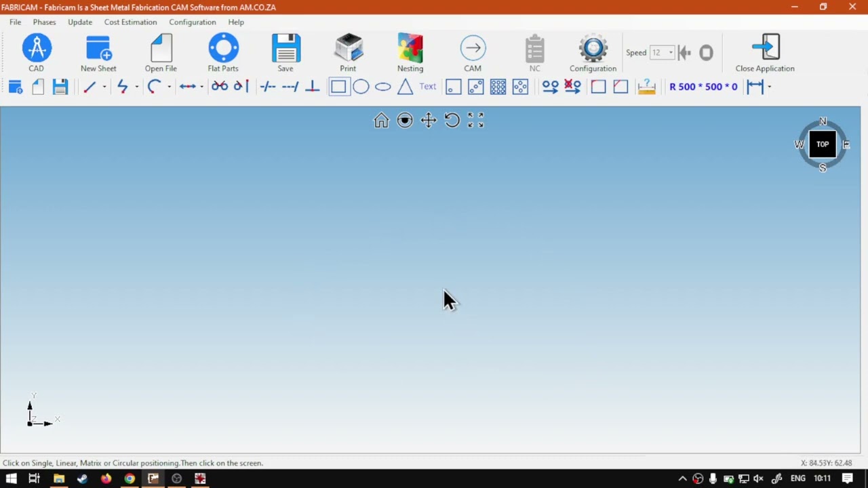The height and width of the screenshot is (488, 868).
Task: Click the orbit view icon
Action: pyautogui.click(x=405, y=121)
